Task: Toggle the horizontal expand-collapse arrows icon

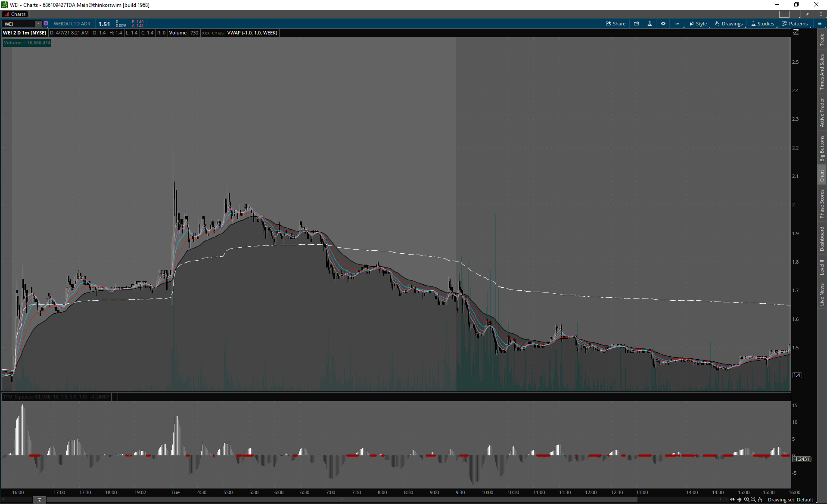Action: click(732, 500)
